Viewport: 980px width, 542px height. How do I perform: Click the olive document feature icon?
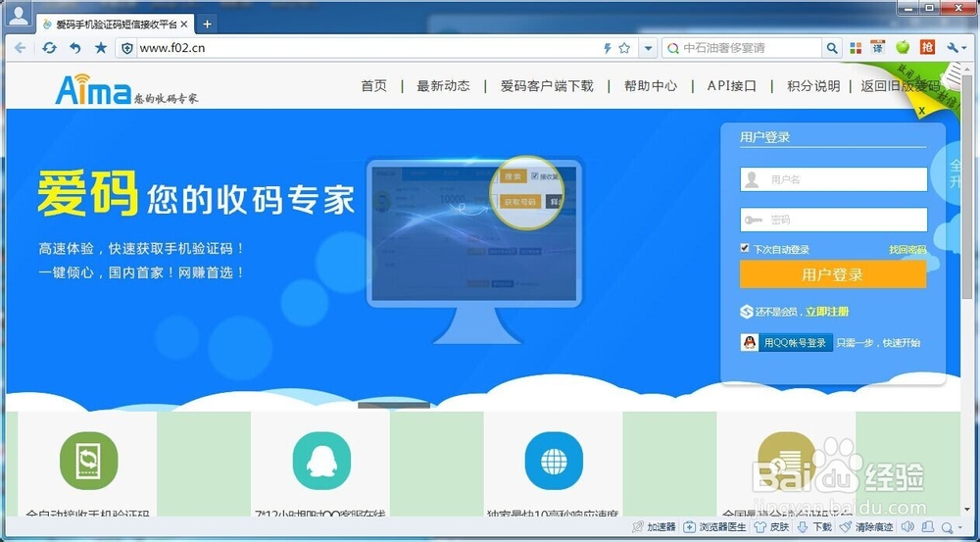tap(787, 461)
